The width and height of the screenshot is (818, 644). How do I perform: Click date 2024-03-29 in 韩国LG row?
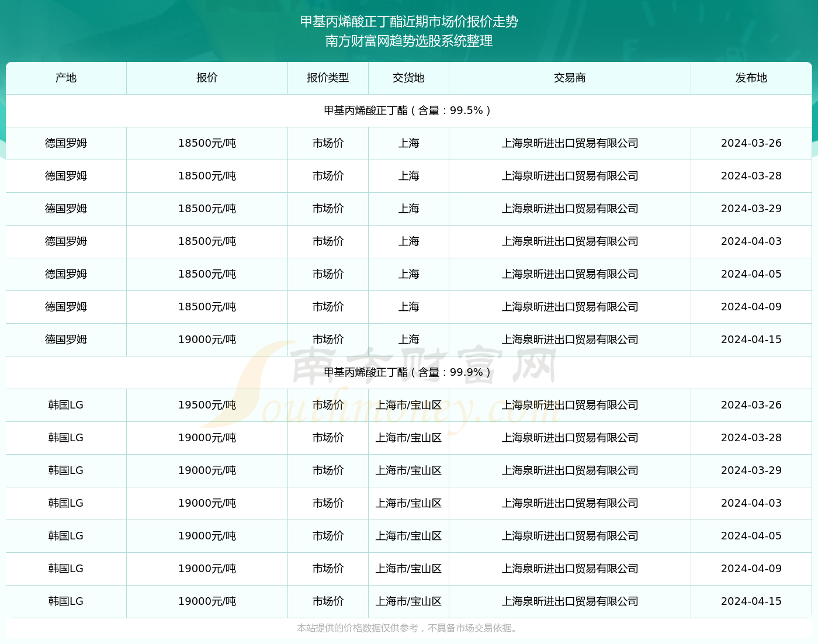[751, 470]
